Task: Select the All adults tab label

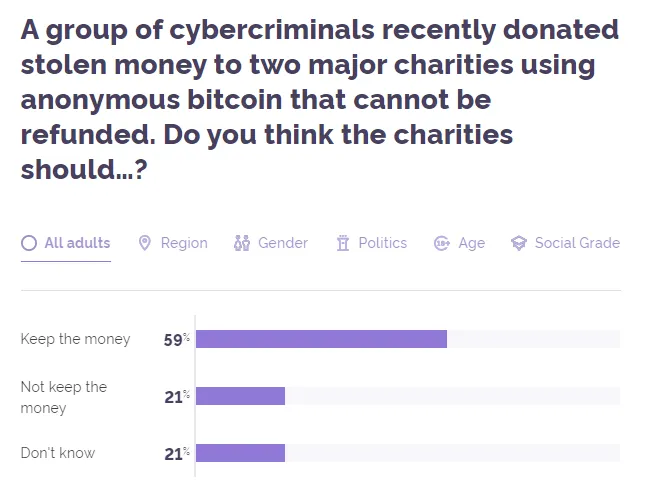Action: (x=77, y=243)
